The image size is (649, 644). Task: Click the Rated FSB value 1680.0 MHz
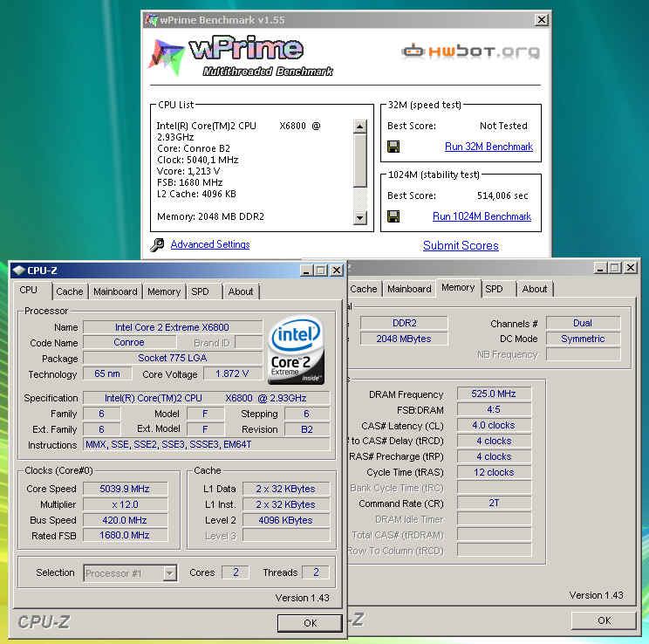pyautogui.click(x=125, y=535)
